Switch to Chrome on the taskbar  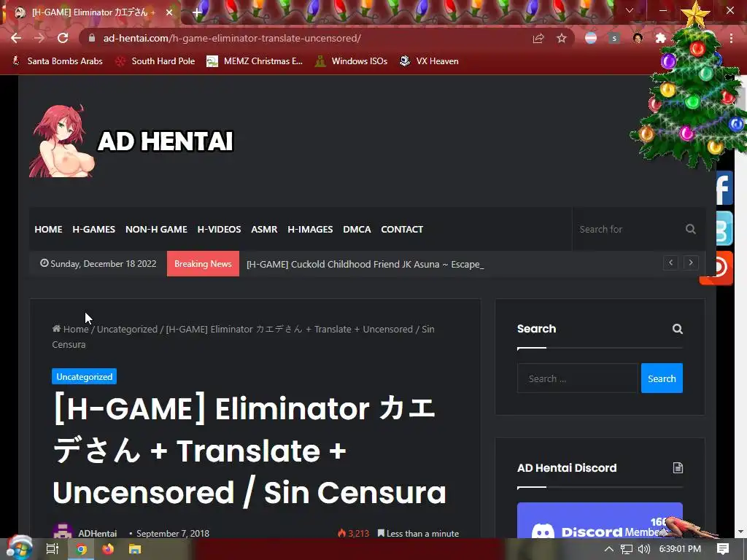82,549
